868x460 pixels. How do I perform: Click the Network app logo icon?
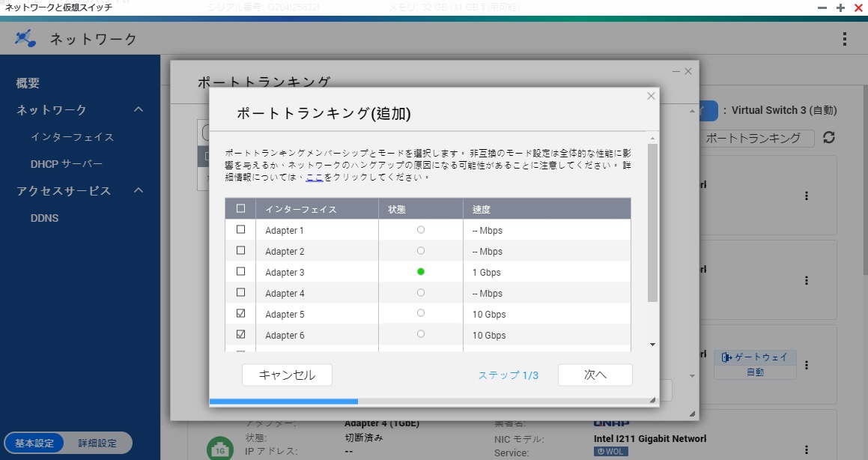25,38
